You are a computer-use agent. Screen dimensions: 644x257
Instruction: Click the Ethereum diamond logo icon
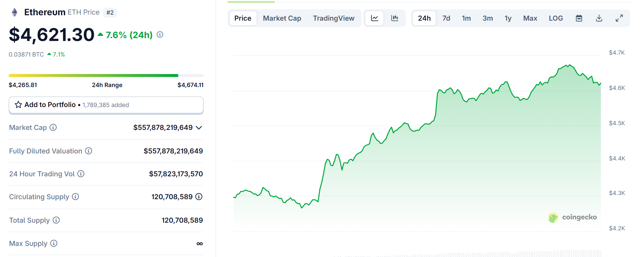click(x=14, y=12)
